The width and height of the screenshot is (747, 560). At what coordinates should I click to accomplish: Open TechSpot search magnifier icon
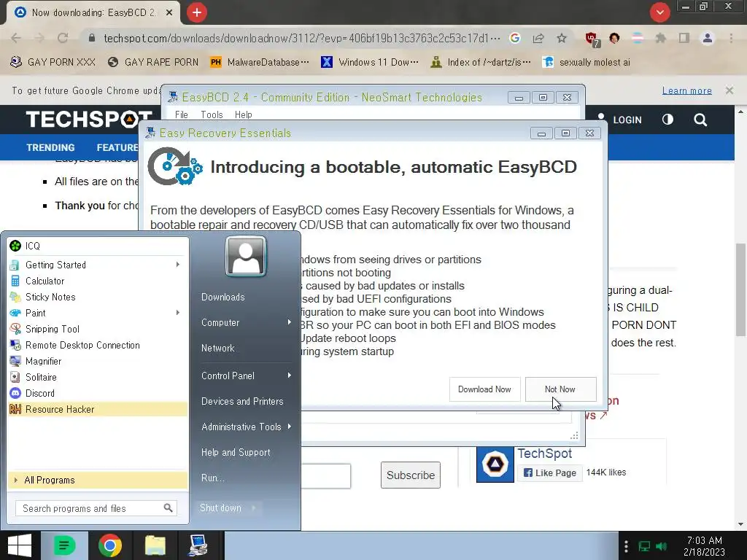click(x=700, y=120)
